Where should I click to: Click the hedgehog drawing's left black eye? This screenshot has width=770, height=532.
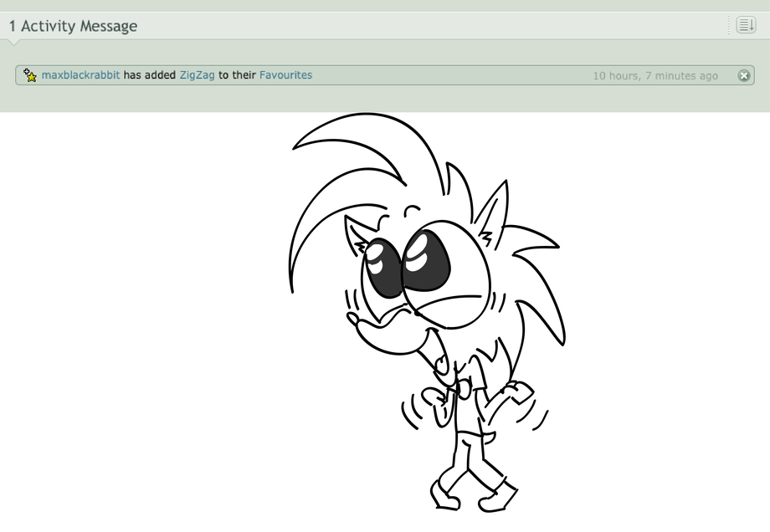pyautogui.click(x=383, y=268)
